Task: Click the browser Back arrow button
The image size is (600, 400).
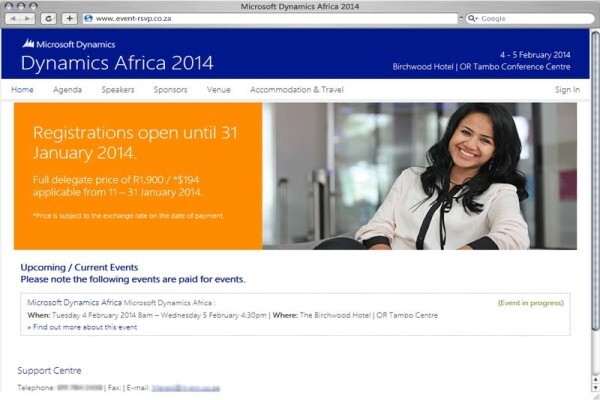Action: point(13,18)
